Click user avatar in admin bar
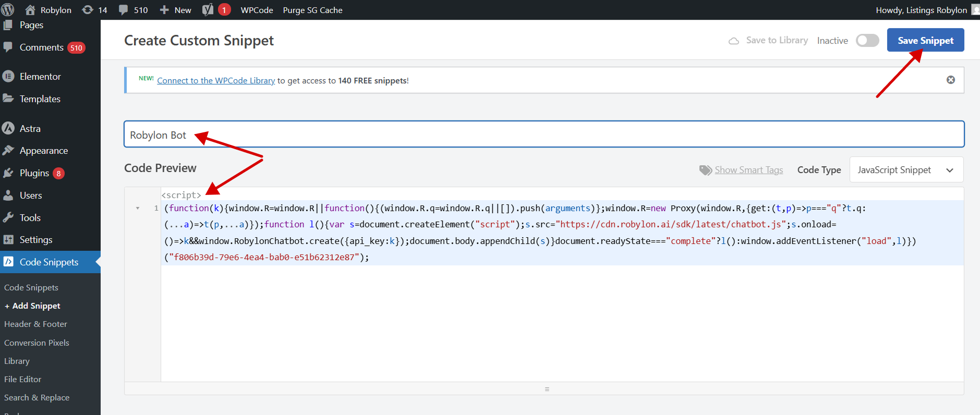This screenshot has width=980, height=415. coord(975,10)
